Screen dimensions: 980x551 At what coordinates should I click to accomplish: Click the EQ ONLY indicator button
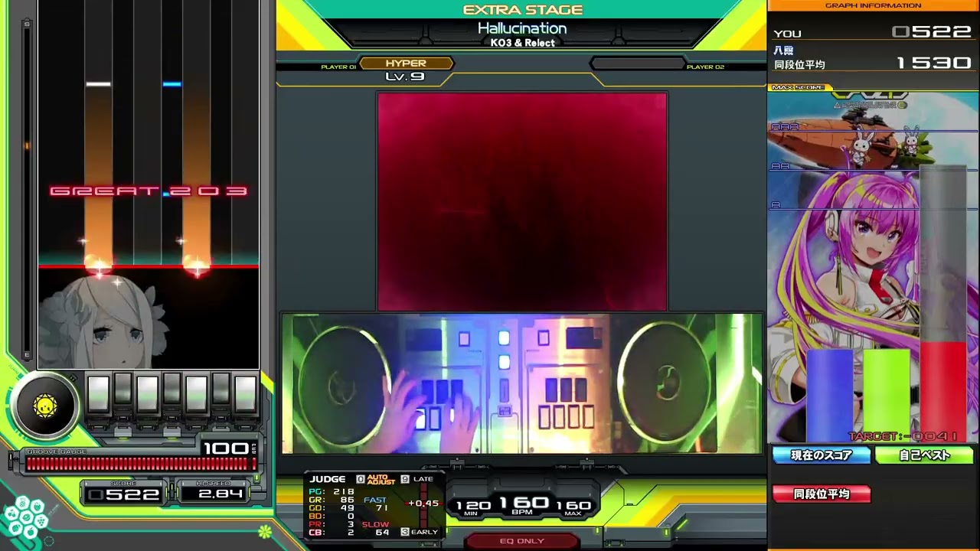[522, 541]
